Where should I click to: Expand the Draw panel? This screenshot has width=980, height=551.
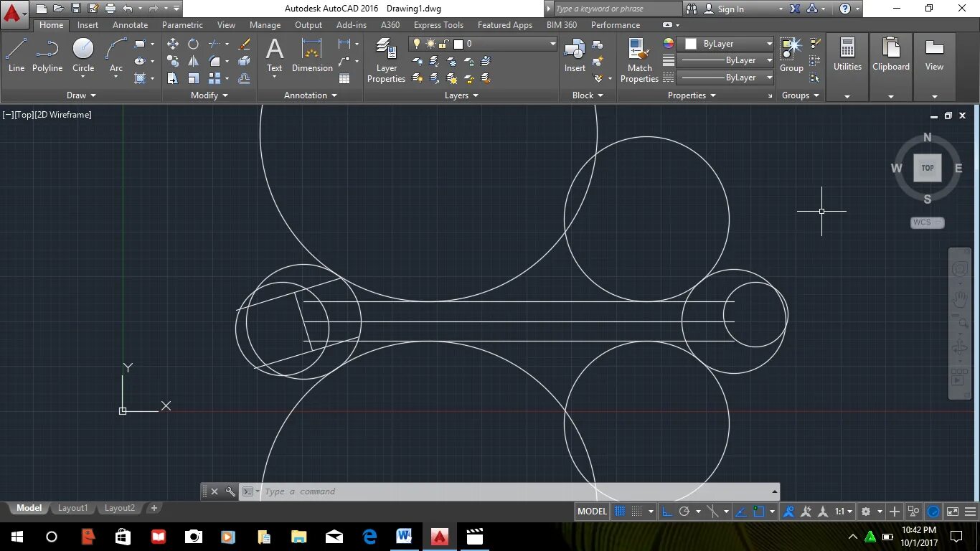point(81,95)
